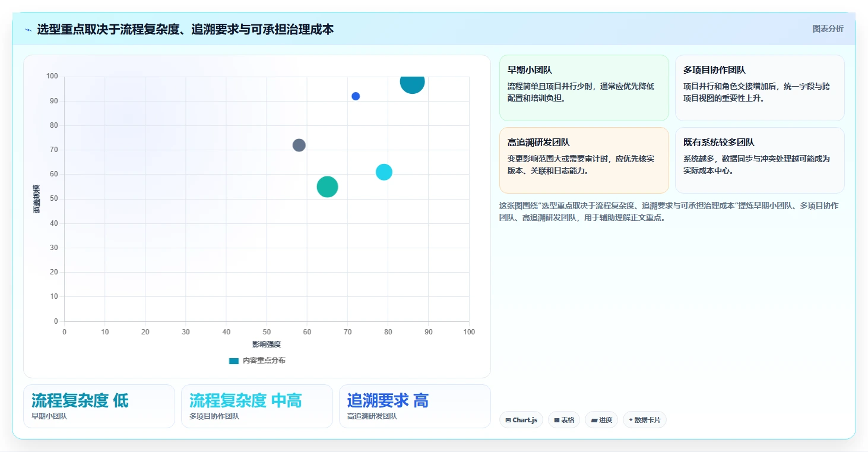
Task: Click the 覆盖规模 y-axis title
Action: 36,199
